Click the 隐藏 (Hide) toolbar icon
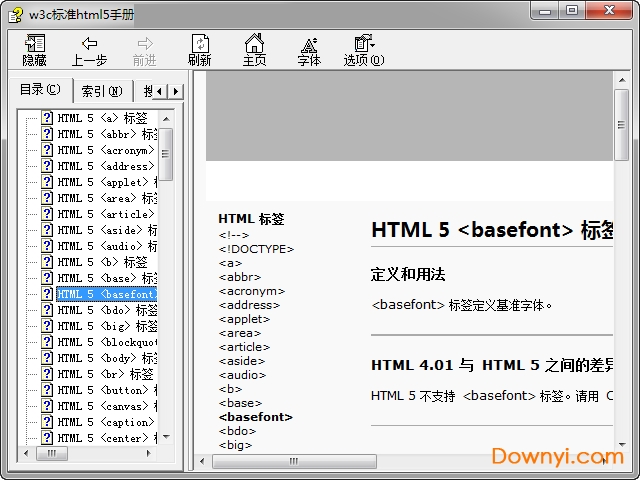The image size is (640, 480). (x=35, y=43)
